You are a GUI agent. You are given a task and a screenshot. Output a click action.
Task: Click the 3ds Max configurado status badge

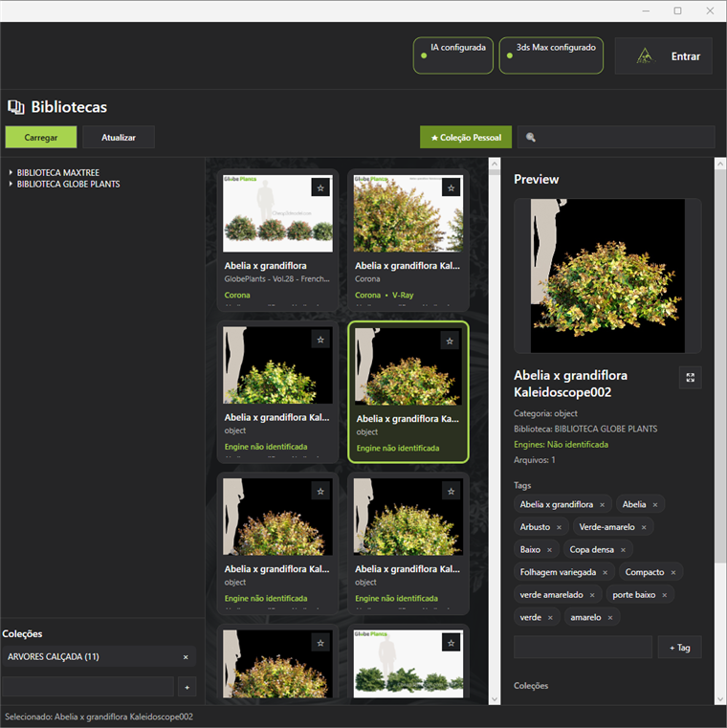(x=551, y=55)
